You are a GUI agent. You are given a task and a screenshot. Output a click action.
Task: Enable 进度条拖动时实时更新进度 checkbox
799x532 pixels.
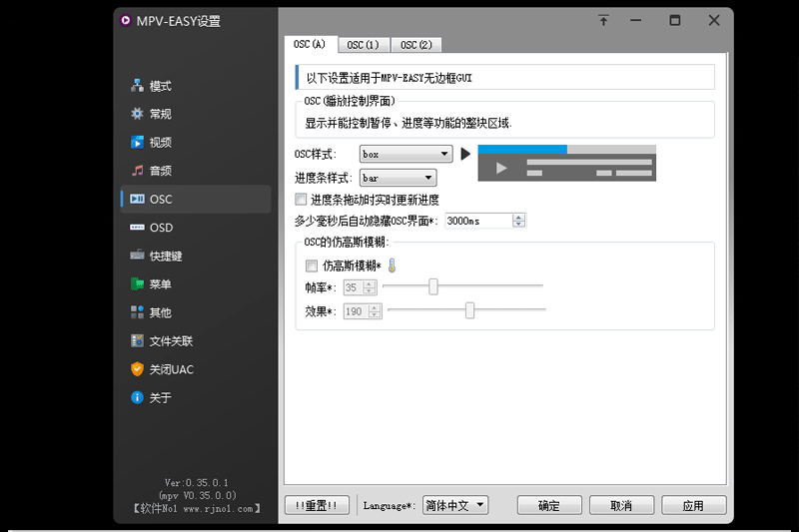point(301,199)
